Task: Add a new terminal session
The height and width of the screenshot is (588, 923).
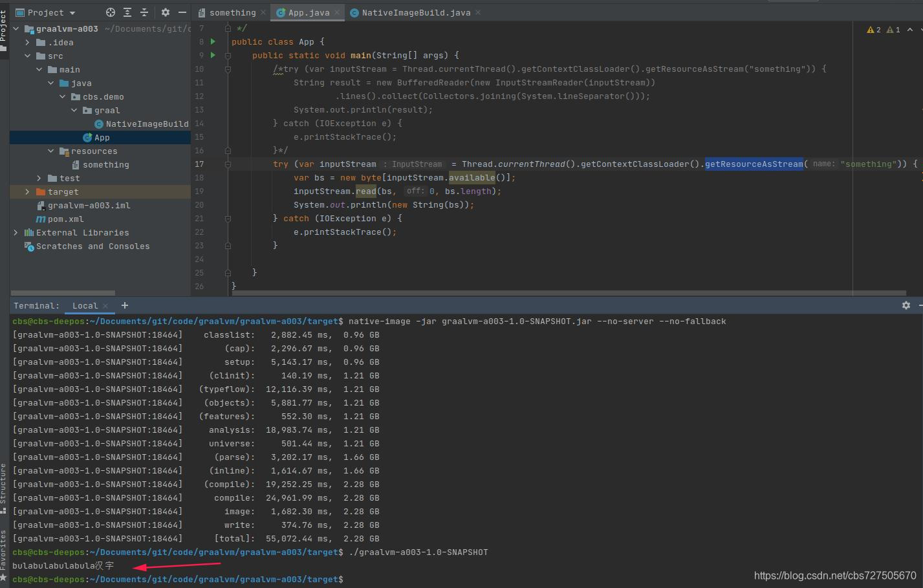Action: click(125, 305)
